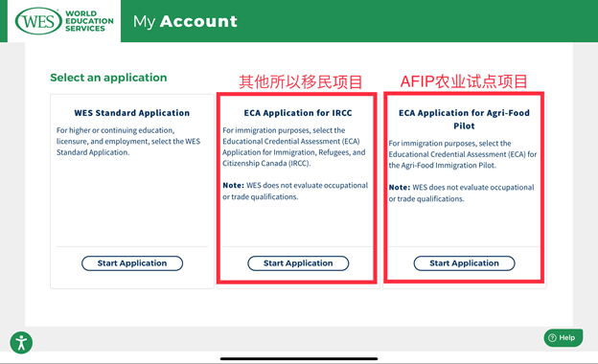Select the 'ECA Application for Agri-Food Pilot' title

[x=464, y=120]
